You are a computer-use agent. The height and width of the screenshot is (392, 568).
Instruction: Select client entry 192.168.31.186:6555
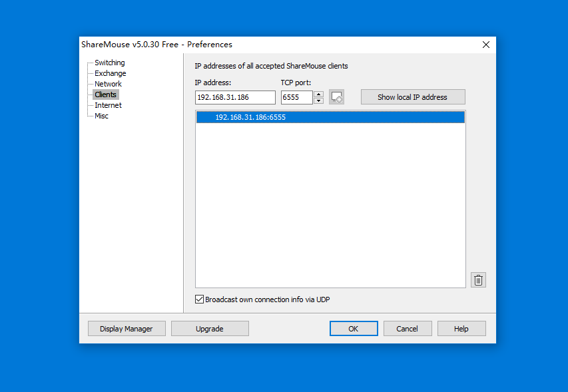(330, 117)
